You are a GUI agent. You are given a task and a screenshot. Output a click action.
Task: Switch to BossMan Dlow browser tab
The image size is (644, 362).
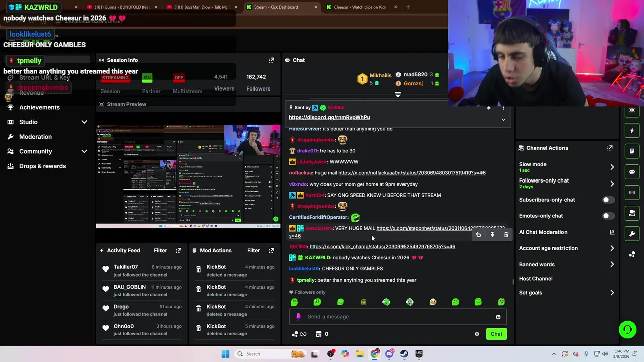[201, 7]
